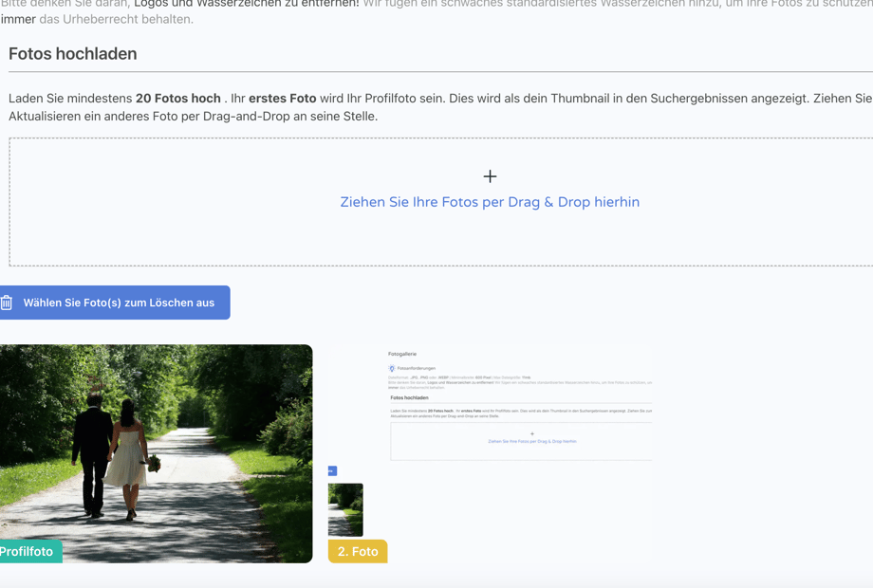Click 'Wählen Sie Foto(s) zum Löschen aus' button
The height and width of the screenshot is (588, 873).
pos(115,303)
